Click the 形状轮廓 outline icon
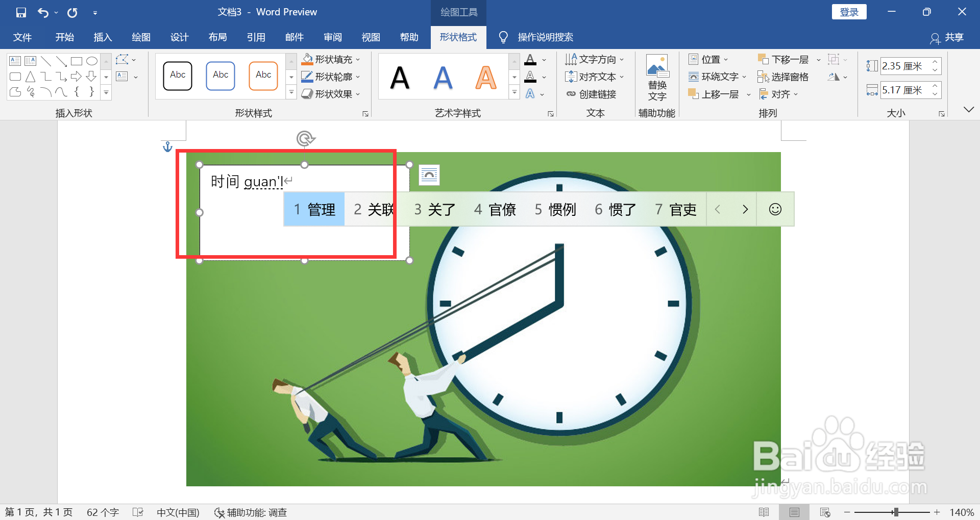 [x=307, y=77]
